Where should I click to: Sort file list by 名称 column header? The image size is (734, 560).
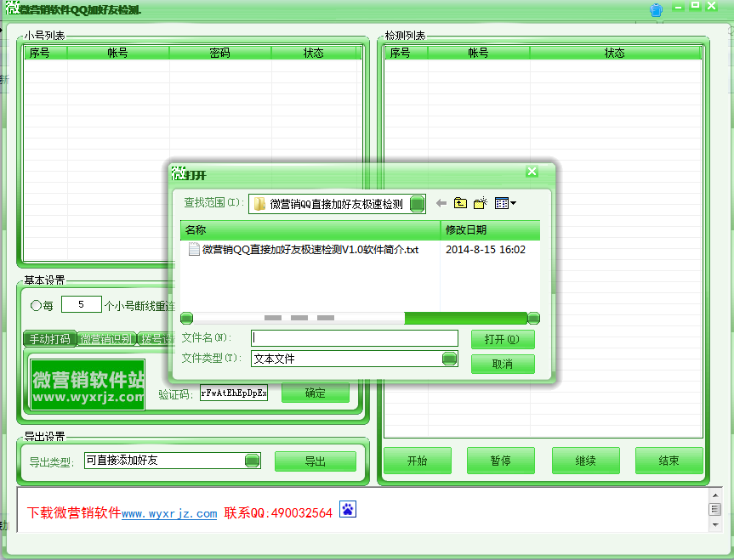click(x=310, y=229)
